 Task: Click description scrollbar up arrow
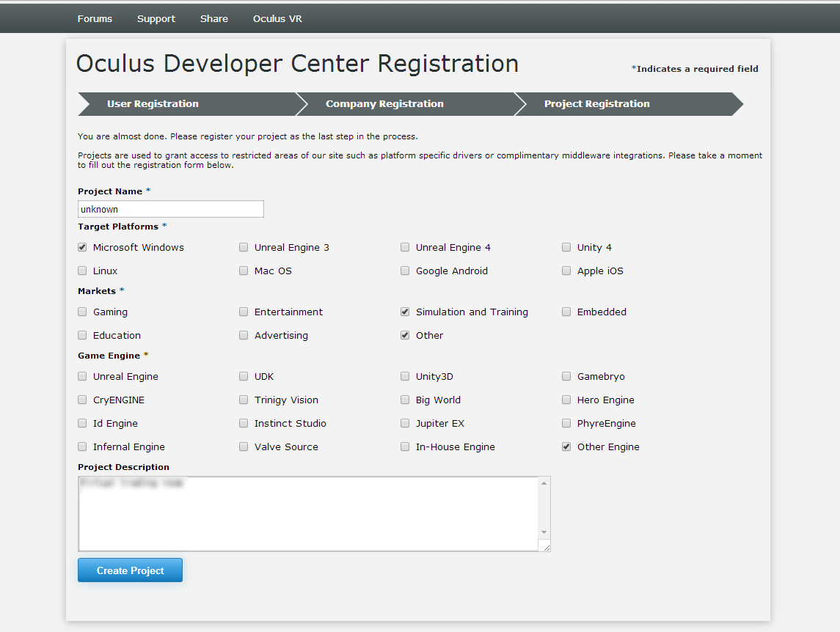pos(544,483)
